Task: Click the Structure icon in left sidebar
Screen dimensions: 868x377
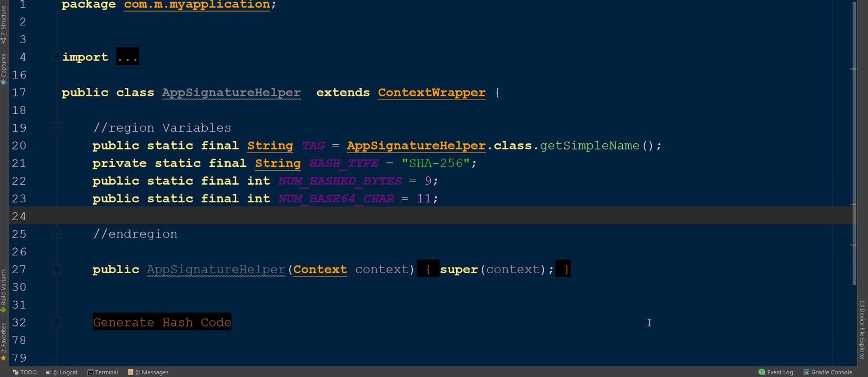Action: pos(4,40)
